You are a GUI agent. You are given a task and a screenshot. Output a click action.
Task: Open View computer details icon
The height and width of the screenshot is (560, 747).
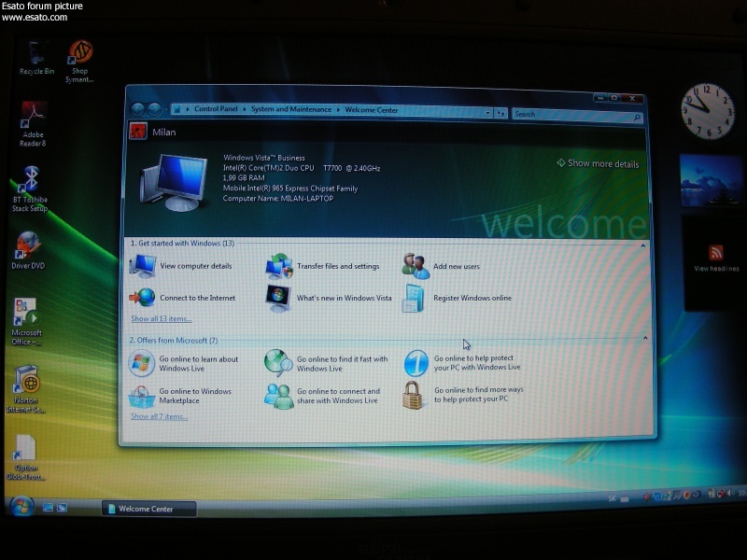(x=143, y=266)
